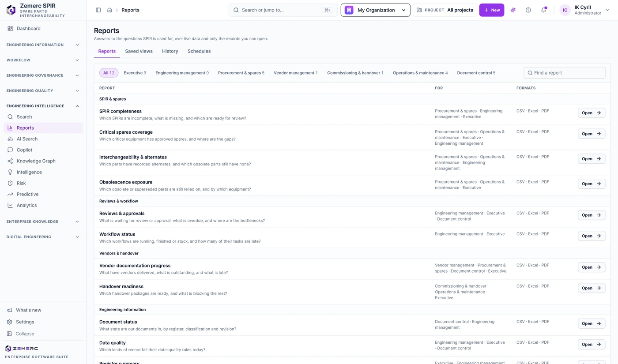Collapse the sidebar using Collapse item
618x364 pixels.
click(x=43, y=334)
